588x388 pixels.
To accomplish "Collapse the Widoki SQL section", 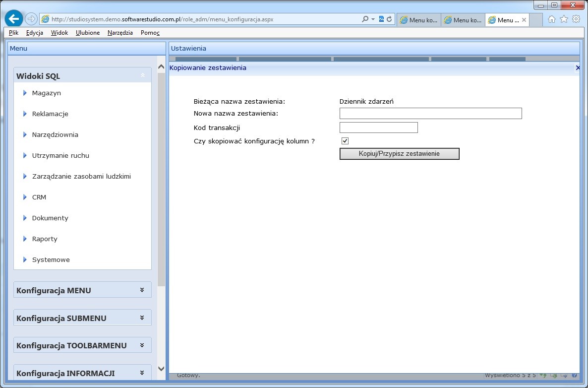I will (142, 75).
